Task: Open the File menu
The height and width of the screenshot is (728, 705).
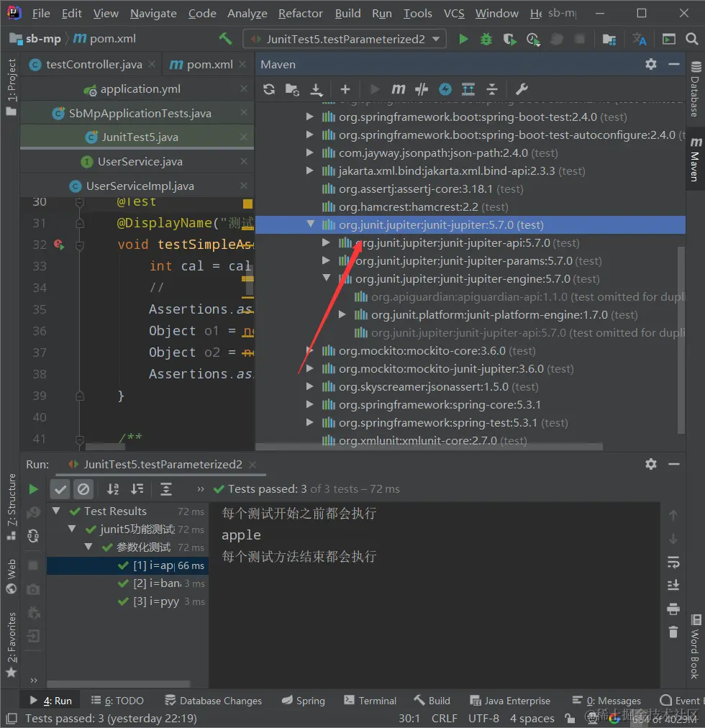Action: [x=41, y=14]
